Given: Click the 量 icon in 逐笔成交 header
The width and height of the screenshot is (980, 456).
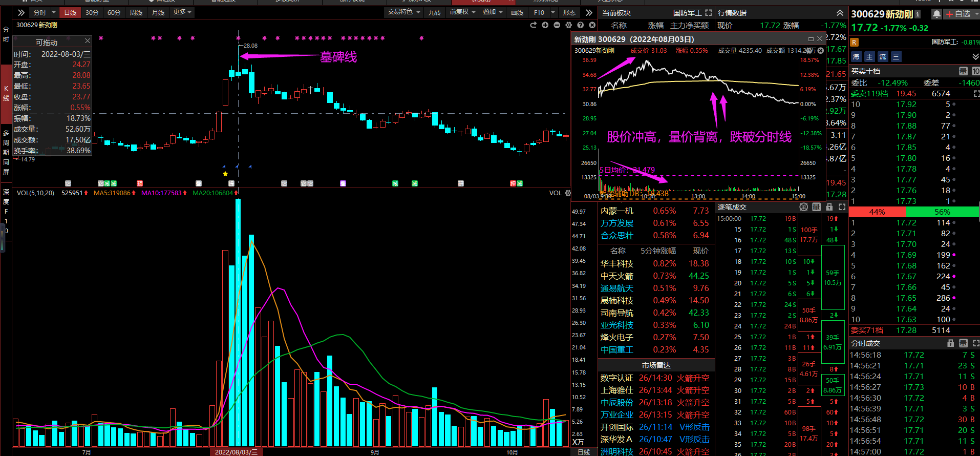Looking at the screenshot, I should [x=816, y=207].
